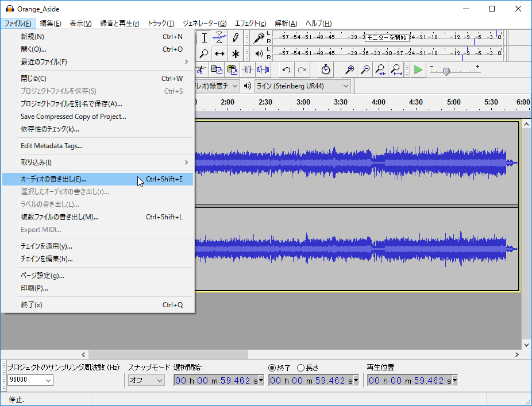The width and height of the screenshot is (532, 406).
Task: Click the Silence Audio toolbar icon
Action: click(263, 69)
